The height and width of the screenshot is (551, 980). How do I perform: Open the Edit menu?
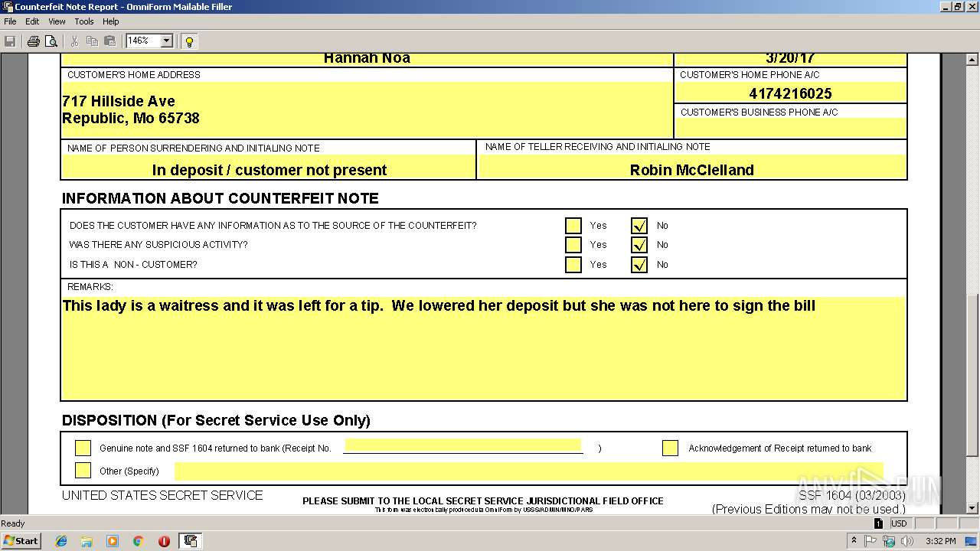(x=32, y=21)
